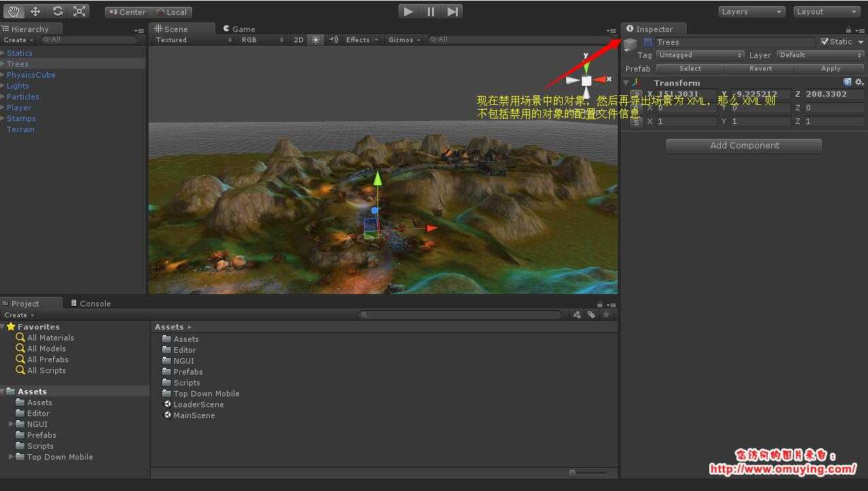Viewport: 868px width, 491px height.
Task: Open the Effects dropdown
Action: 361,39
